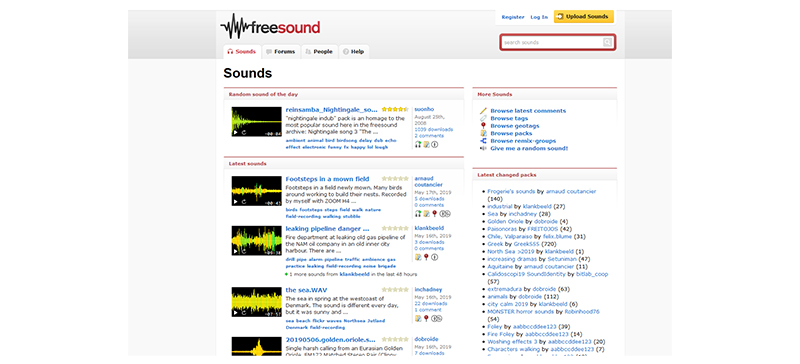Toggle loop on the reinsamba_Nightingale player
Screen dimensions: 800x364
(x=244, y=132)
